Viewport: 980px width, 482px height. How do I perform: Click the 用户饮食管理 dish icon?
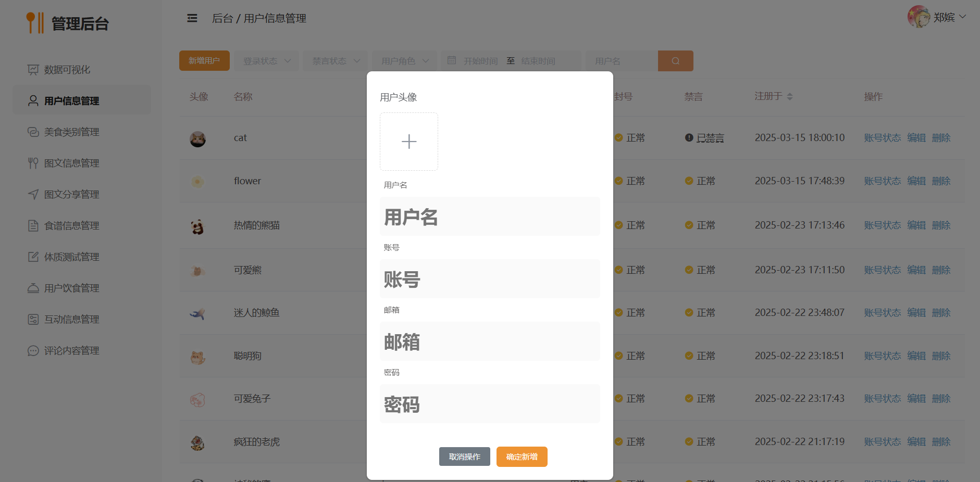tap(33, 288)
